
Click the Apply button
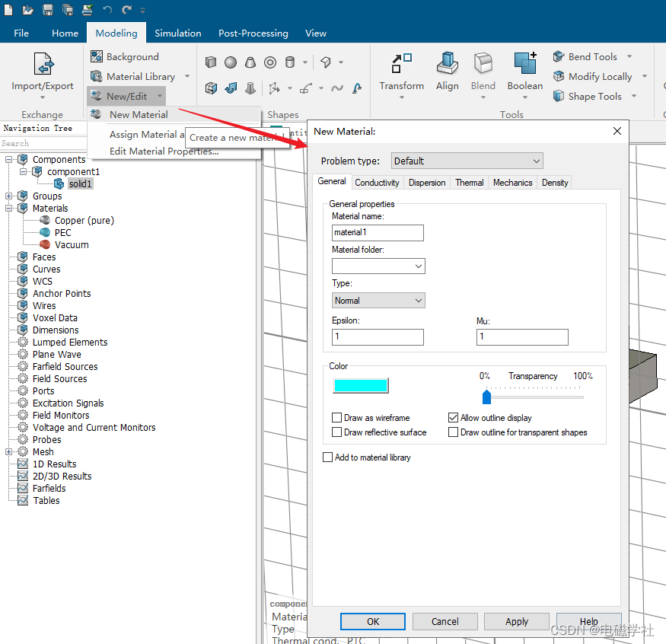[517, 621]
